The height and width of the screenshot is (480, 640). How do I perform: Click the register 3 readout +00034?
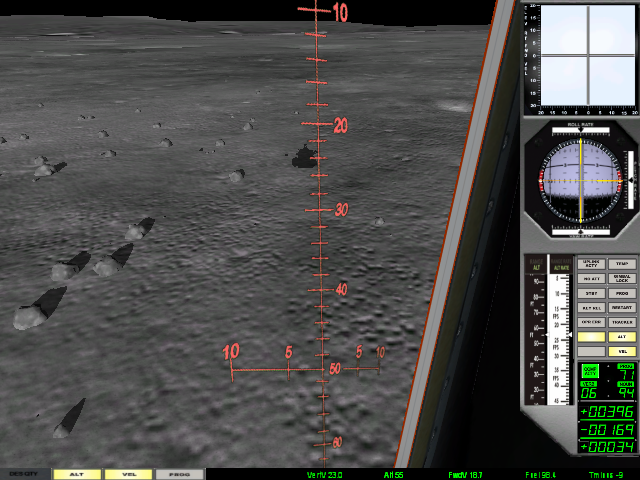point(607,447)
